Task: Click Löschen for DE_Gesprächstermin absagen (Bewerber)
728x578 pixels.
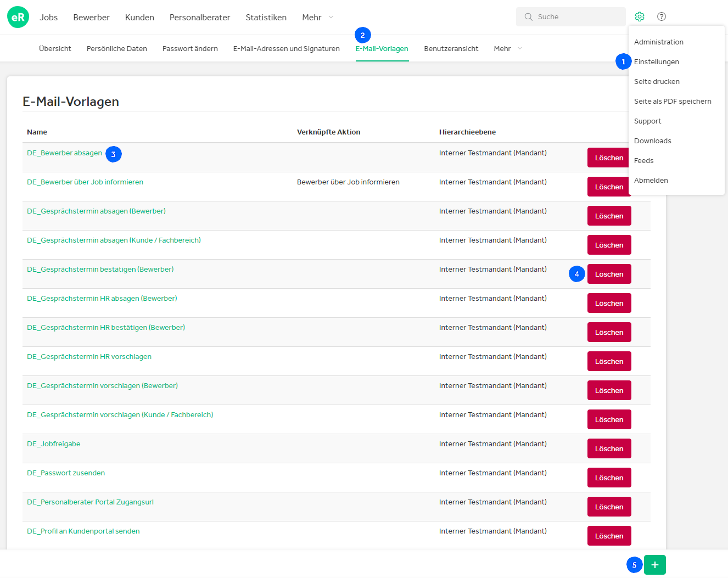Action: coord(609,216)
